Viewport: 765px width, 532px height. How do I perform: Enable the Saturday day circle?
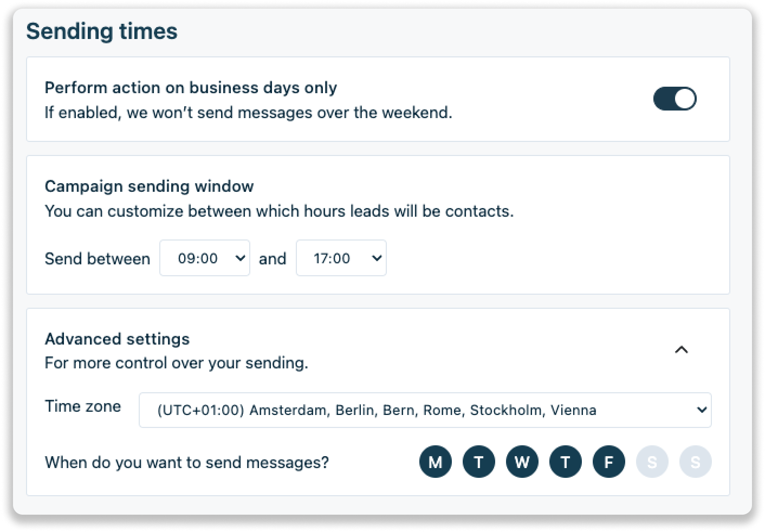click(x=652, y=462)
